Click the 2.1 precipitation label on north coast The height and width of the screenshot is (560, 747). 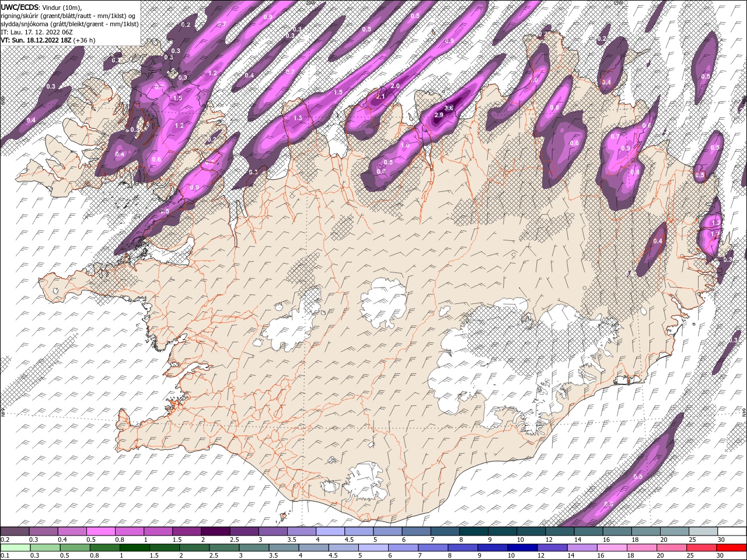(381, 96)
